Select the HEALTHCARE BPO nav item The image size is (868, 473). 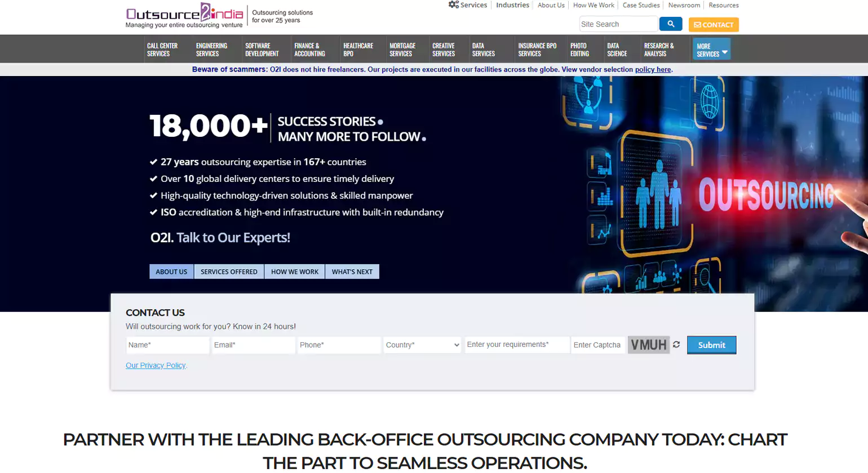pos(357,48)
